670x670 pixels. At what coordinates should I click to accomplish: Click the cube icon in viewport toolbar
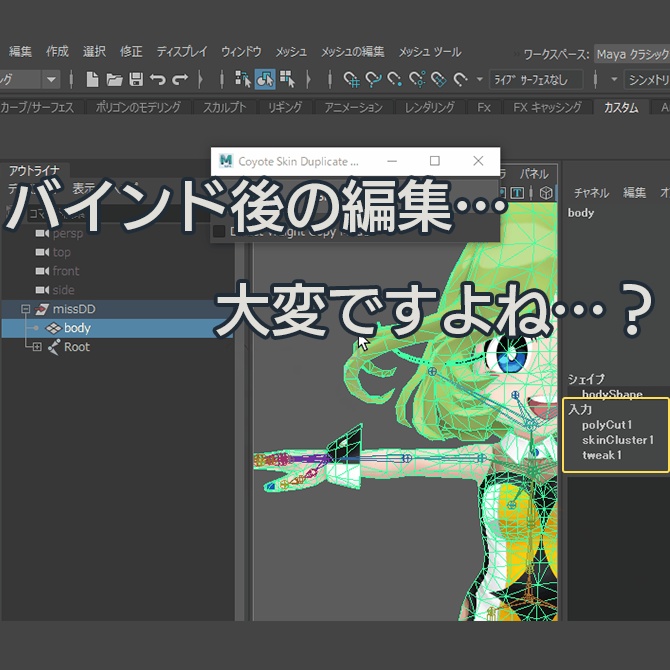point(546,193)
